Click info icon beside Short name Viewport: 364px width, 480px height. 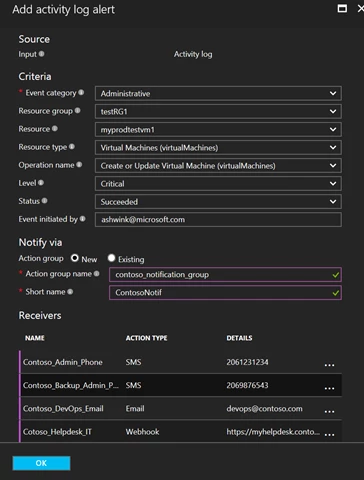pyautogui.click(x=70, y=292)
